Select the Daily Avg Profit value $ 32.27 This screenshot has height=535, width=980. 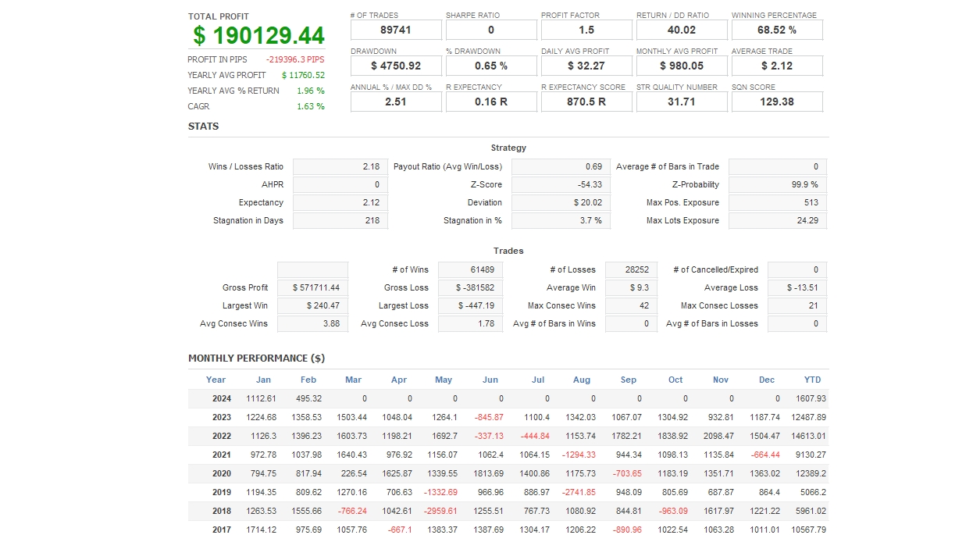586,66
